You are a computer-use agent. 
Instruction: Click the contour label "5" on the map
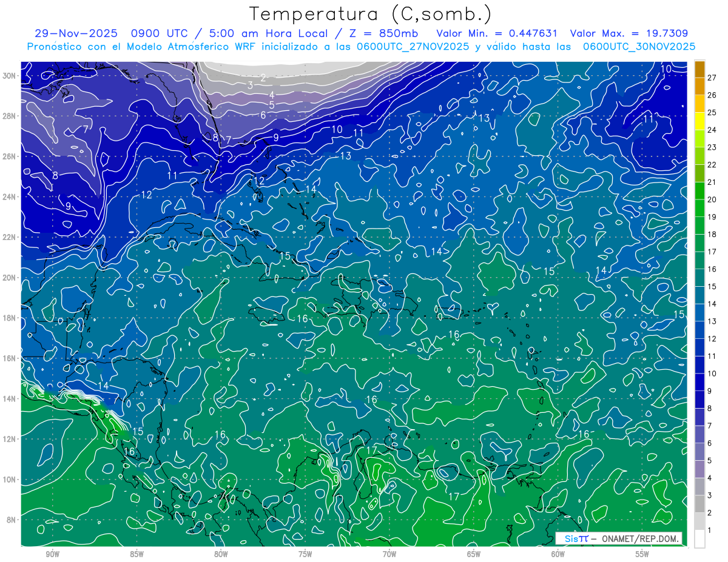[272, 105]
